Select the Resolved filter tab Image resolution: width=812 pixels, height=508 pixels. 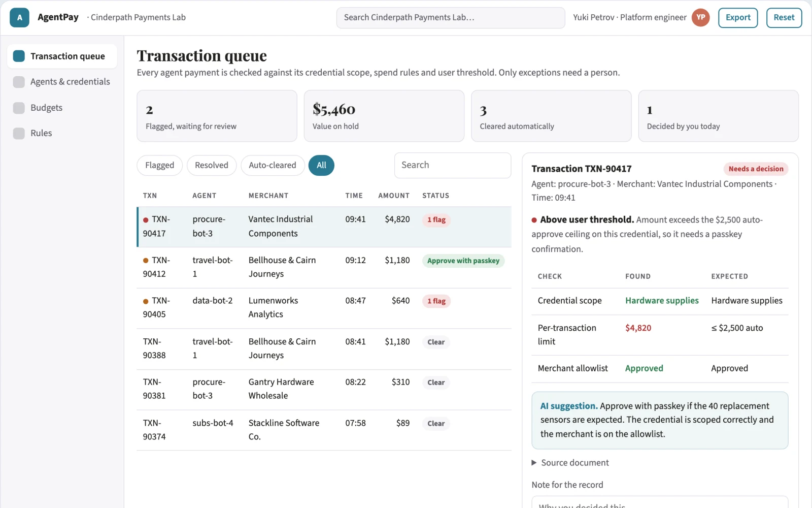tap(212, 165)
